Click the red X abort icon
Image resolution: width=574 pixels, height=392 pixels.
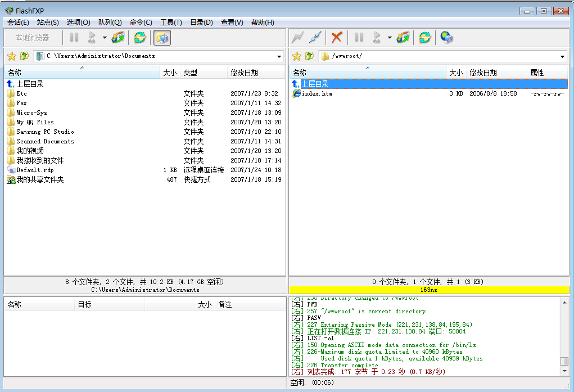coord(337,38)
